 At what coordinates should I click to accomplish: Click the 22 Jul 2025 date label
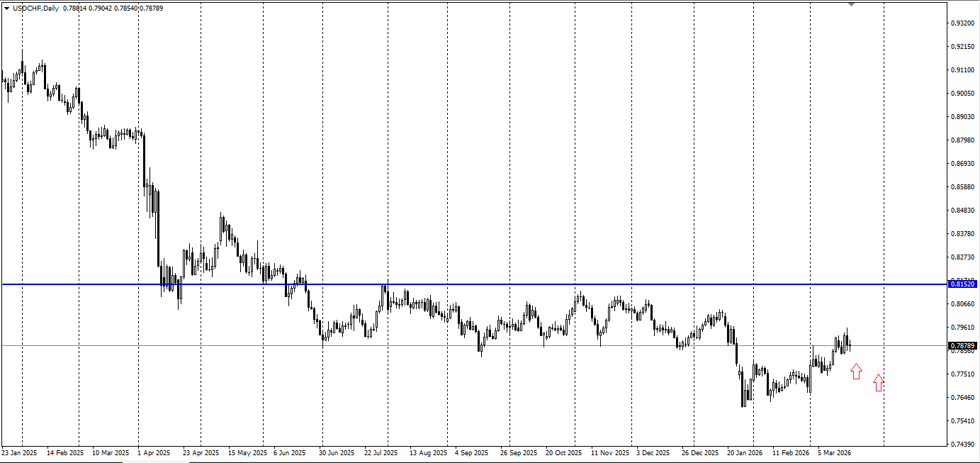point(382,452)
